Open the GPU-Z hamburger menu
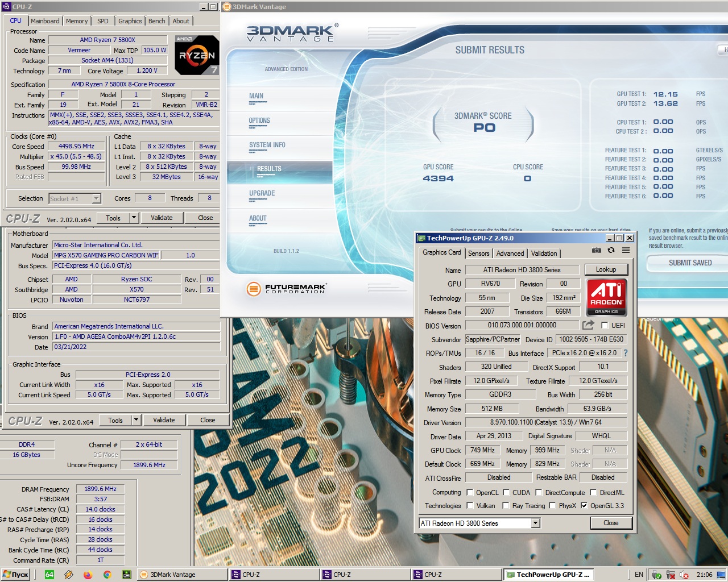The width and height of the screenshot is (728, 582). pos(626,250)
